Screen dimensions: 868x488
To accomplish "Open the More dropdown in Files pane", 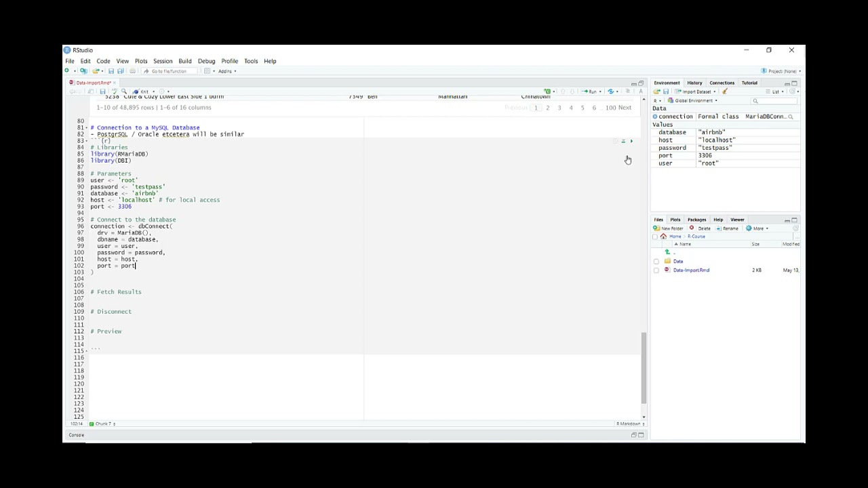I will tap(757, 228).
